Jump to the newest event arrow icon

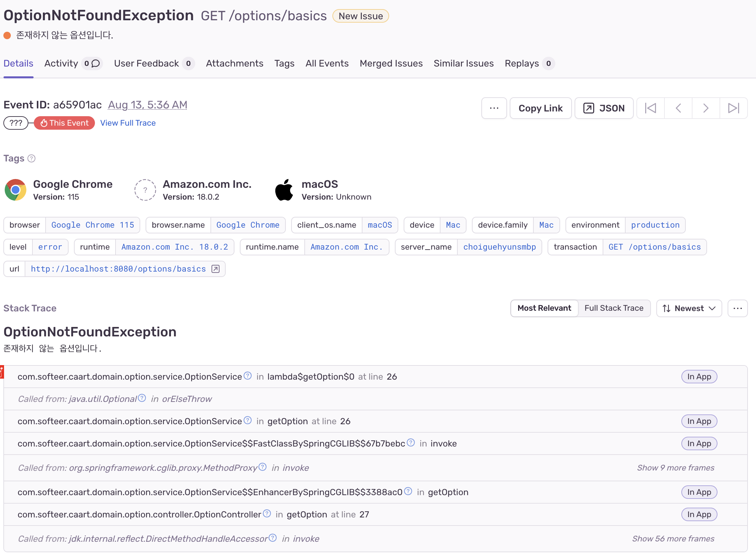click(x=733, y=108)
